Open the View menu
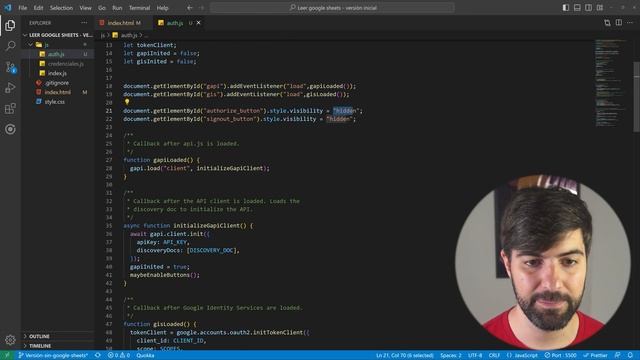Screen dimensions: 640x360 point(85,8)
